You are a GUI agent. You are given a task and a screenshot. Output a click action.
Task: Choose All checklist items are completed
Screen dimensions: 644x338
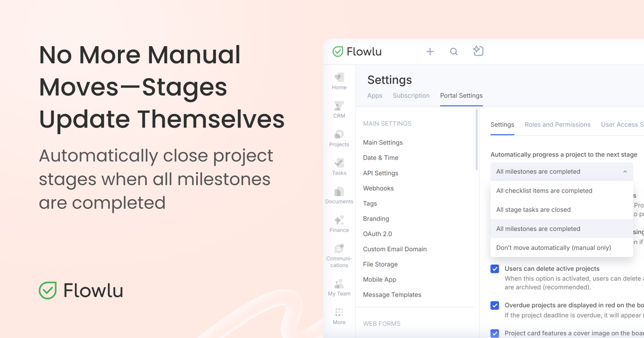click(561, 190)
